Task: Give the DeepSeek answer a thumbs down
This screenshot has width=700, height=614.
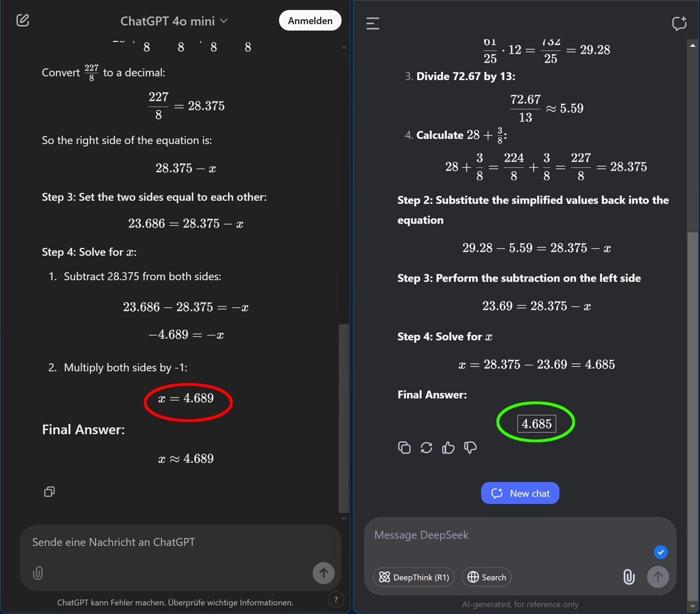Action: pos(470,448)
